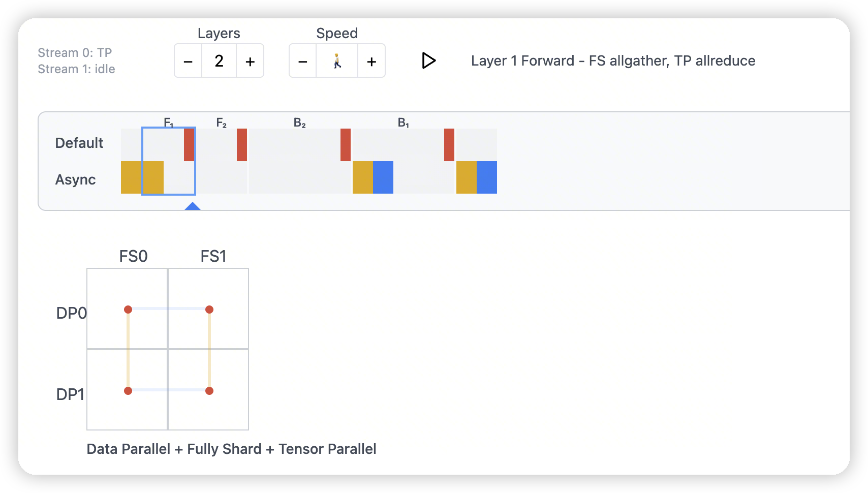Click the red node at DP0, FS1

[x=209, y=310]
